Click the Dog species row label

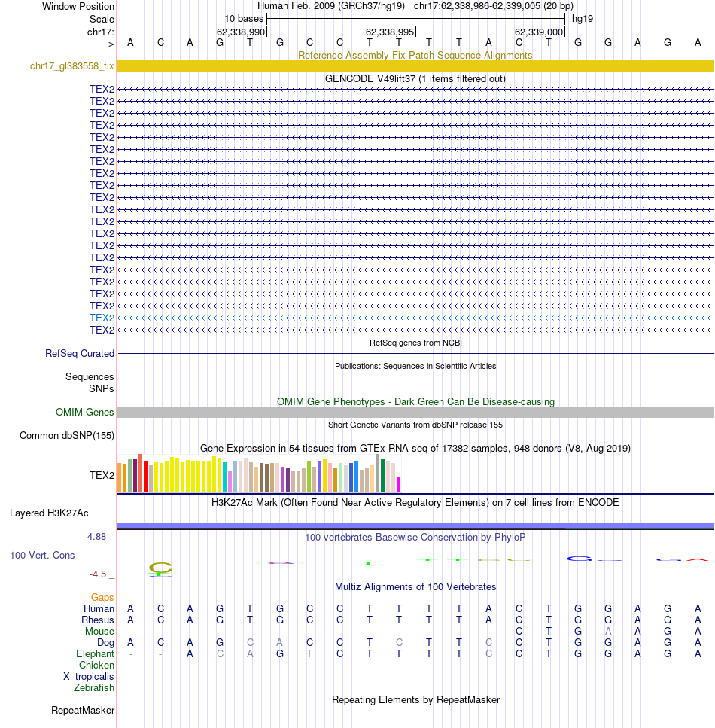click(105, 643)
